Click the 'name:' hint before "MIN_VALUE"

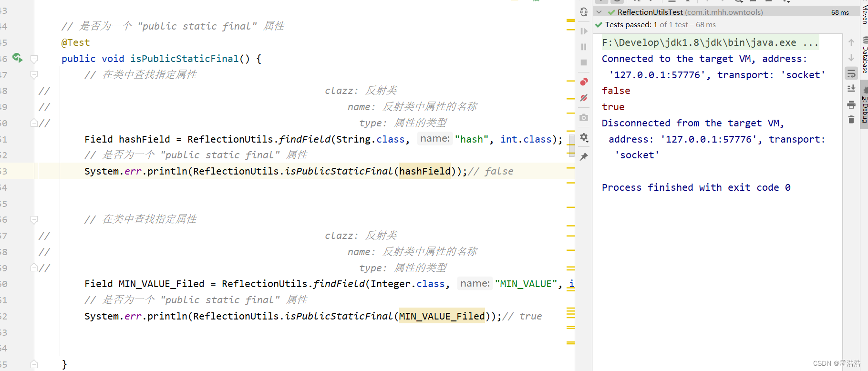[x=475, y=283]
